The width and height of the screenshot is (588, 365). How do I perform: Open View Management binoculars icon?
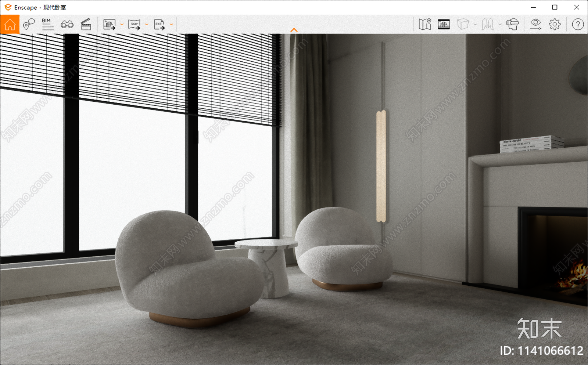67,25
